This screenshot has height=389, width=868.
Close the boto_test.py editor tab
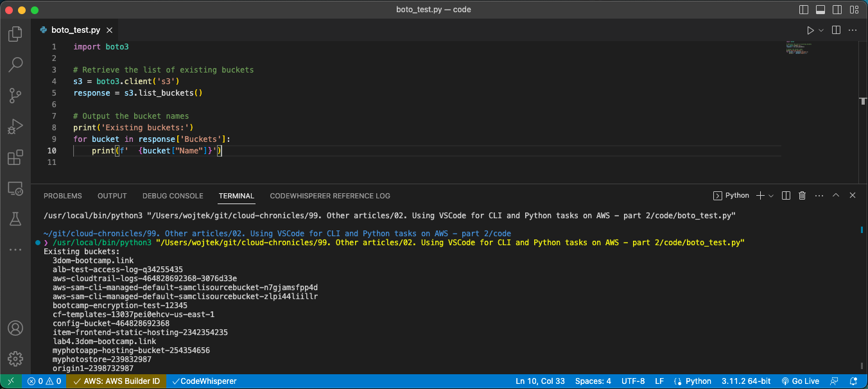tap(110, 30)
